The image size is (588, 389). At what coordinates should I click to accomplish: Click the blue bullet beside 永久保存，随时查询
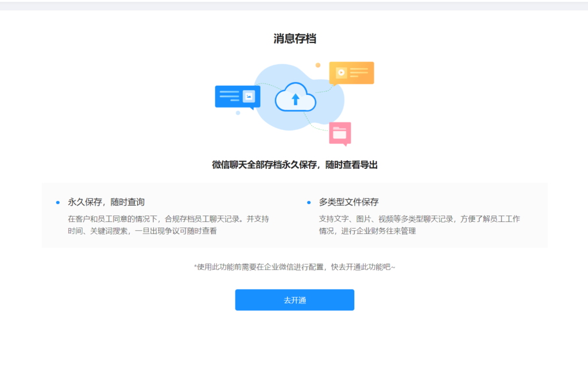(57, 202)
